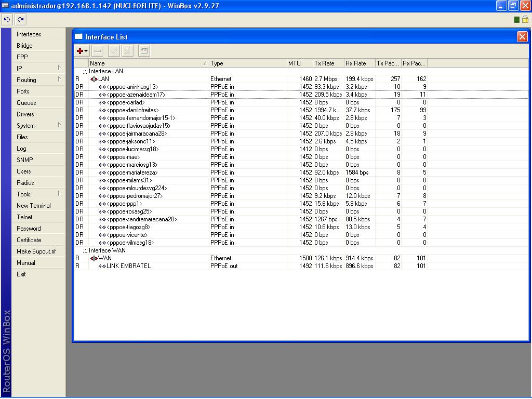Viewport: 532px width, 399px height.
Task: Open the Telnet menu item
Action: 38,217
